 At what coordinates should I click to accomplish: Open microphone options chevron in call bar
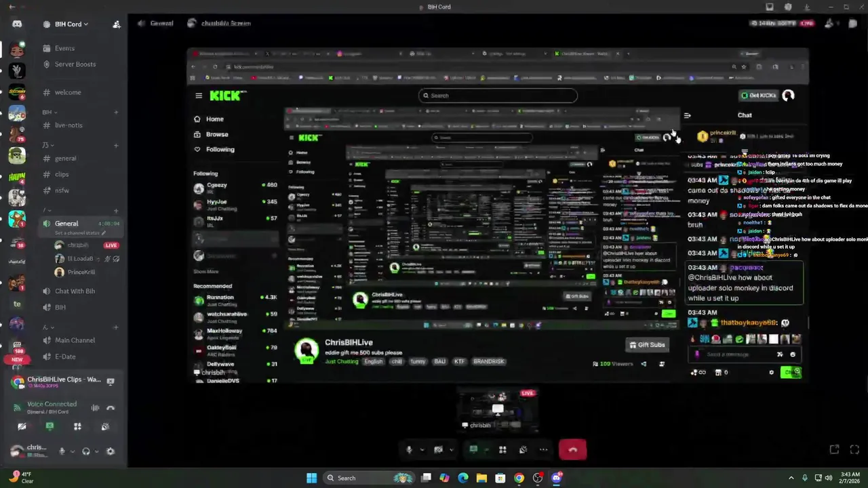coord(422,449)
